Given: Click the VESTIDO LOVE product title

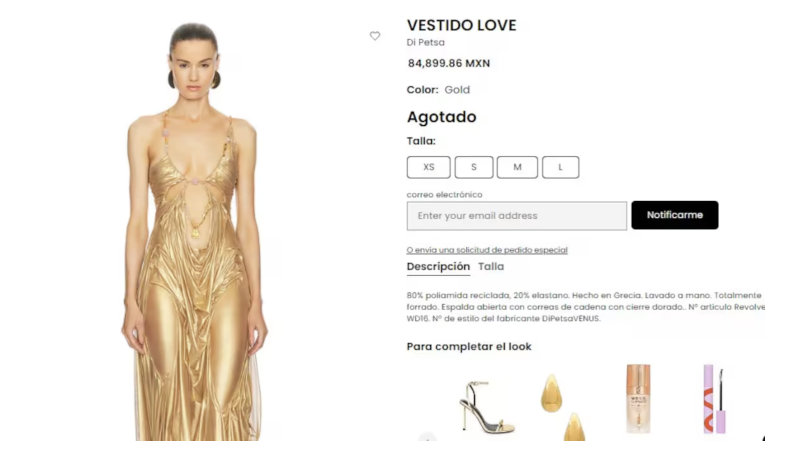Looking at the screenshot, I should (x=461, y=25).
